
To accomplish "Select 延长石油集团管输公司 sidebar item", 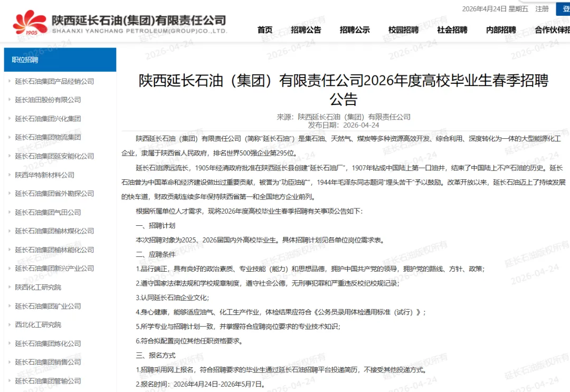I will 47,381.
